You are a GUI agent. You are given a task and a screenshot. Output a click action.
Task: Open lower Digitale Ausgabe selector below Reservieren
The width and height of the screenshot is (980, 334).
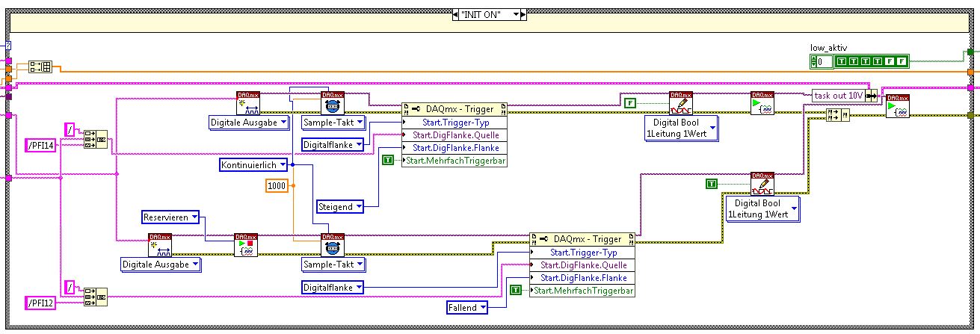pyautogui.click(x=161, y=264)
